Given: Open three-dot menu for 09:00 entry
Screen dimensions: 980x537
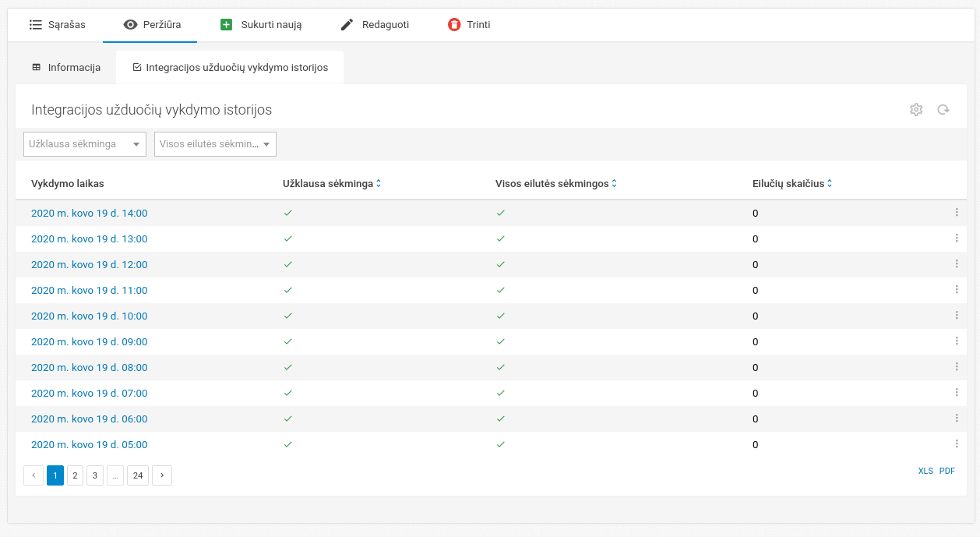Looking at the screenshot, I should point(957,341).
